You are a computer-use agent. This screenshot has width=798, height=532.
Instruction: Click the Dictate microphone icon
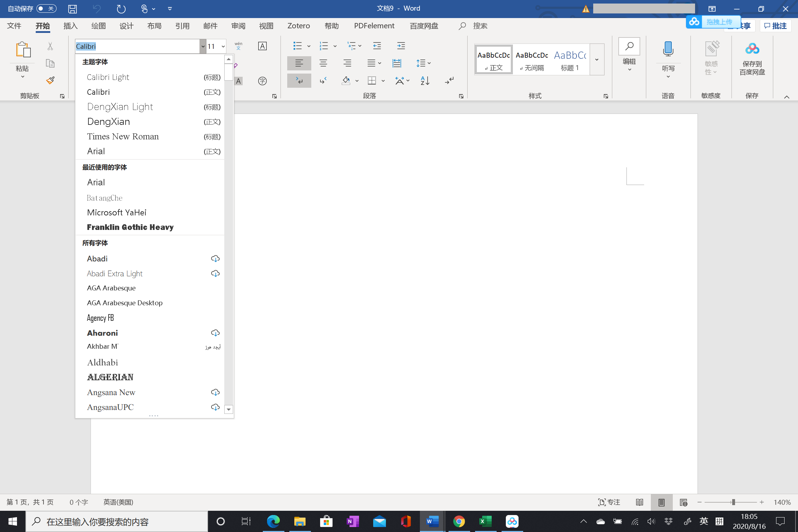[668, 49]
